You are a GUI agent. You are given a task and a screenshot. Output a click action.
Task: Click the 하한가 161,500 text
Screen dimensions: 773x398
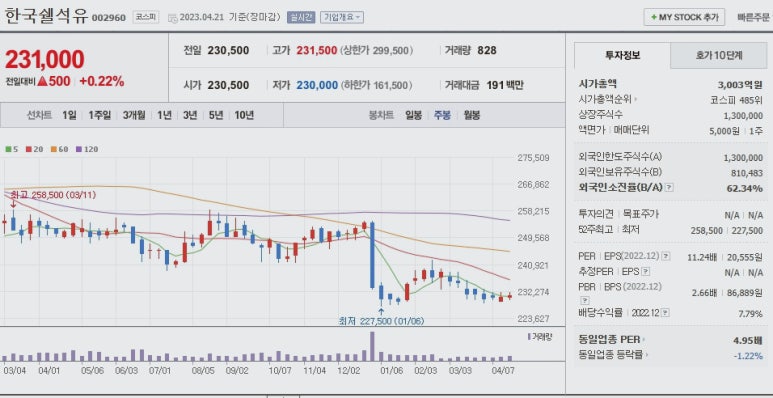click(376, 85)
